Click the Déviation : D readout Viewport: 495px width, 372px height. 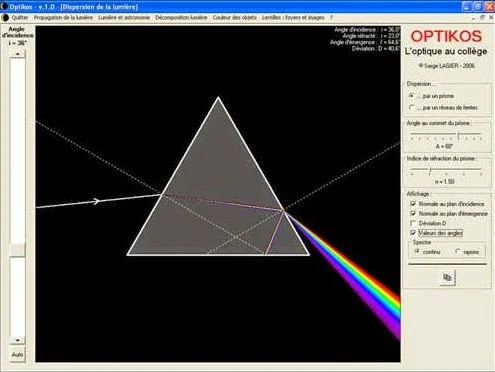[x=376, y=49]
